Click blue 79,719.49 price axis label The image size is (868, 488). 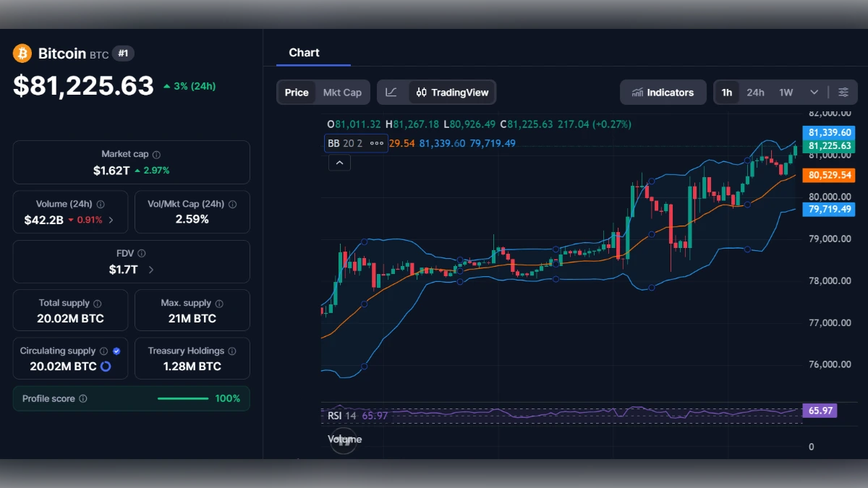(x=830, y=209)
